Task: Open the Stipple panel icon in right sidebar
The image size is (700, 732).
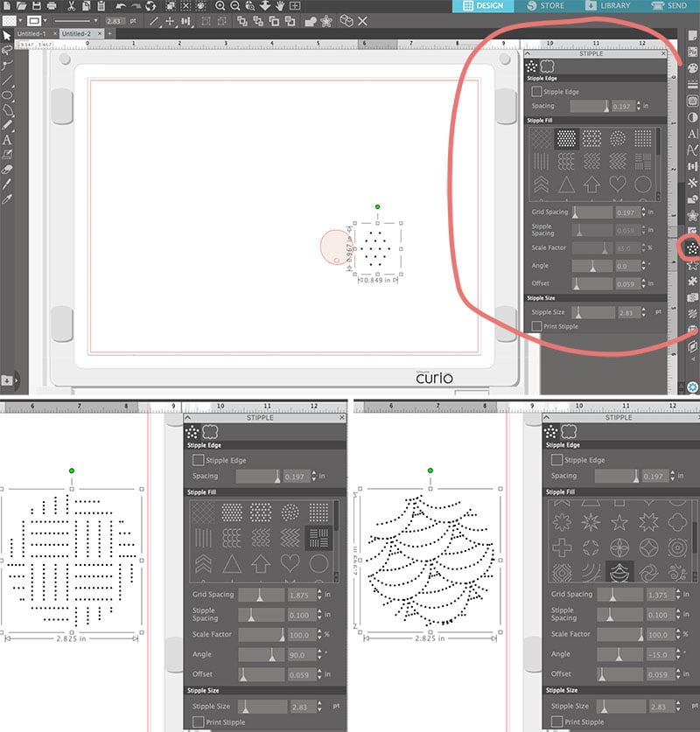Action: tap(692, 248)
